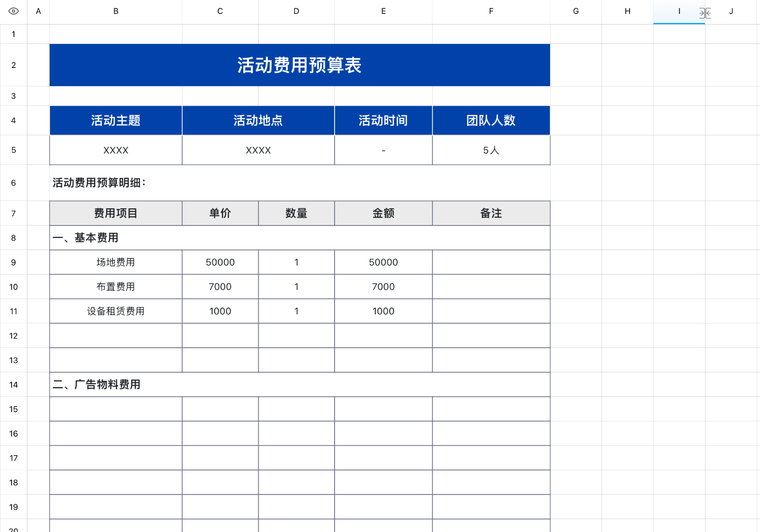Select quantity 1 cell in 设备租赁费用 row
The width and height of the screenshot is (760, 532).
pyautogui.click(x=297, y=311)
